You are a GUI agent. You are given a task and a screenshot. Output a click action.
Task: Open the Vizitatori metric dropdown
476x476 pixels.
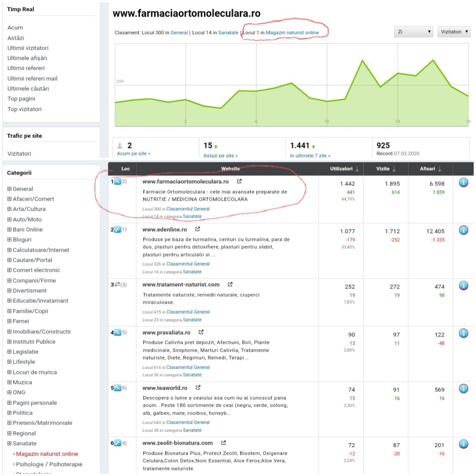click(x=454, y=32)
